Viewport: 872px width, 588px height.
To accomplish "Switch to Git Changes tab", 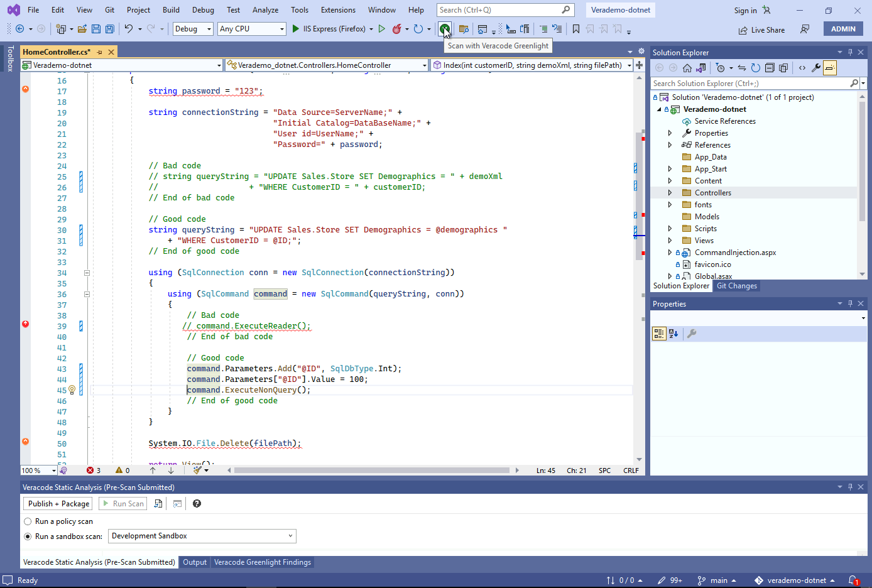I will pyautogui.click(x=736, y=286).
